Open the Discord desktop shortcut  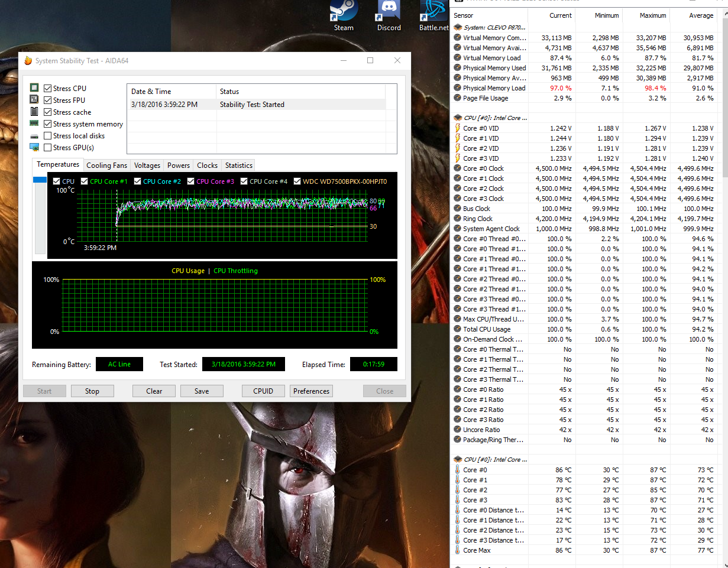[x=389, y=15]
